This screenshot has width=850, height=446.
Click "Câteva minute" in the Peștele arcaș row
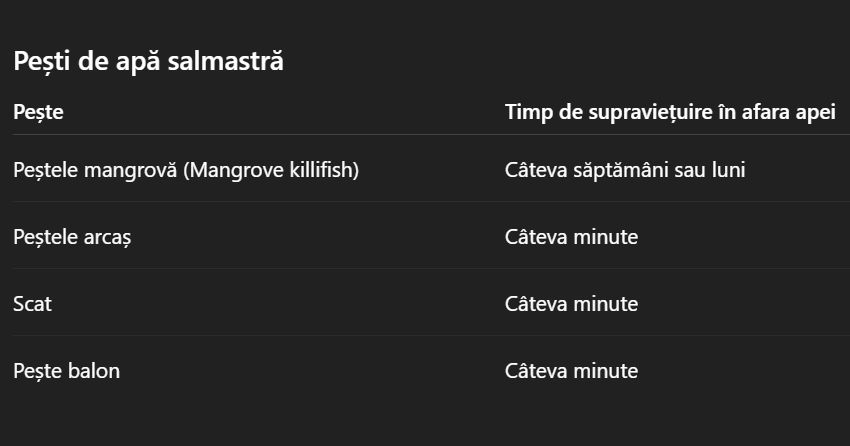pos(571,237)
